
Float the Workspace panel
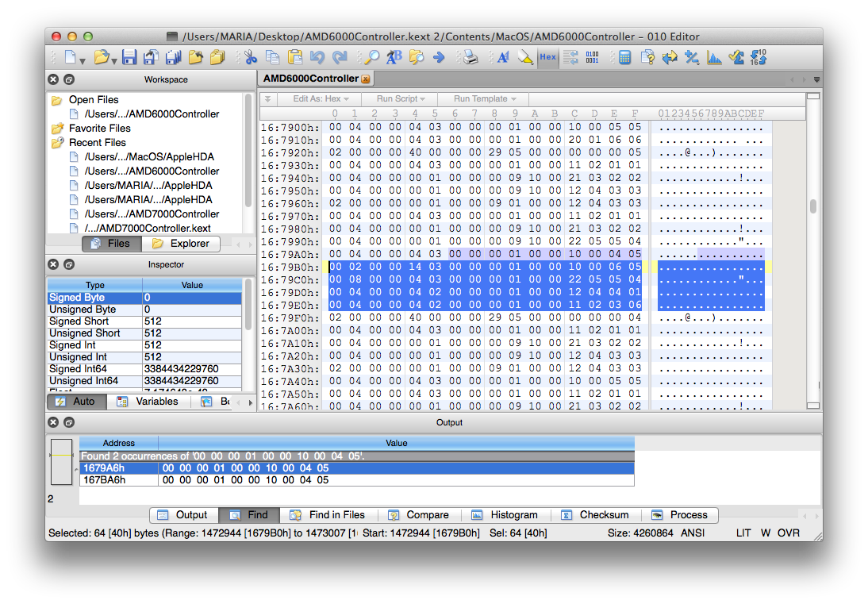click(69, 79)
